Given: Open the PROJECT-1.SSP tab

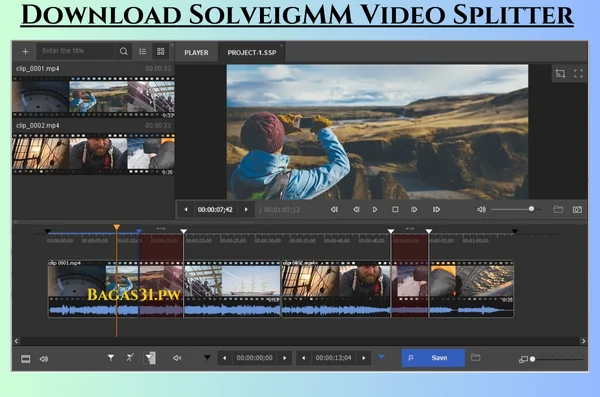Looking at the screenshot, I should point(252,52).
